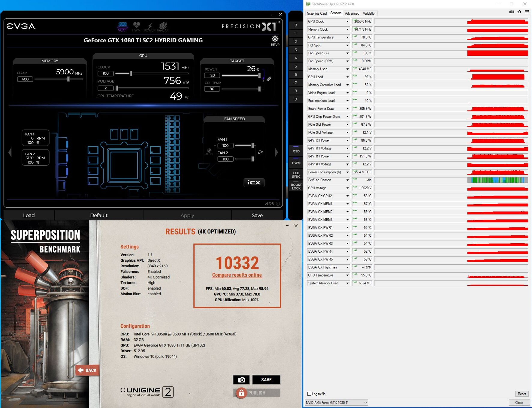
Task: Open the Memory Clock sensor dropdown
Action: point(347,29)
